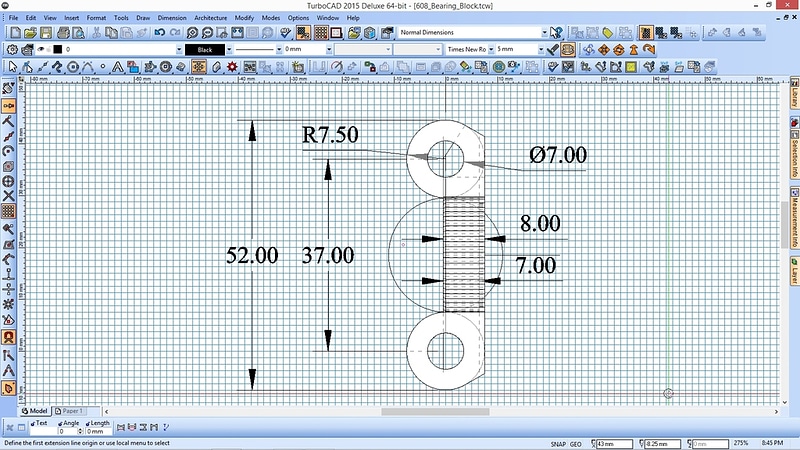The image size is (800, 450).
Task: Click the format painter brush icon
Action: 553,49
